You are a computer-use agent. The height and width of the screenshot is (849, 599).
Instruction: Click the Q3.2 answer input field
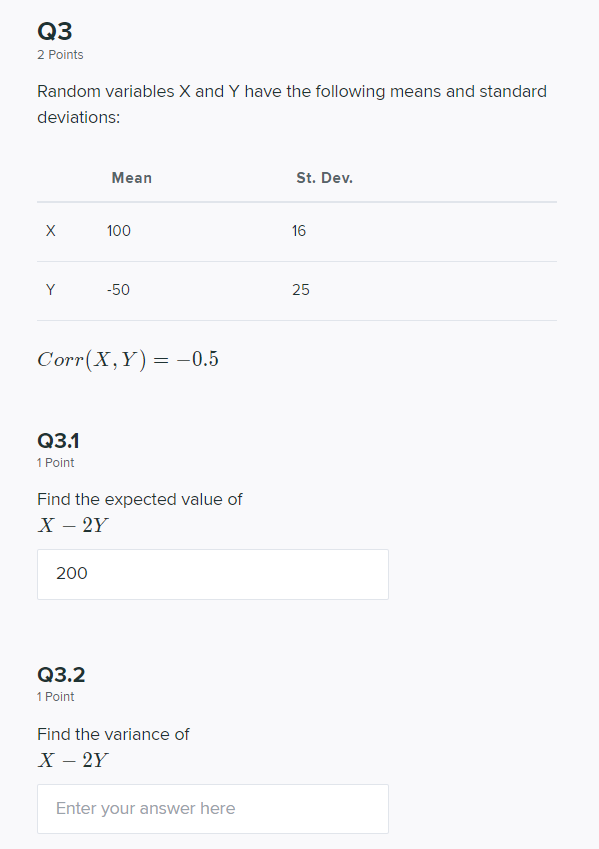pos(212,808)
